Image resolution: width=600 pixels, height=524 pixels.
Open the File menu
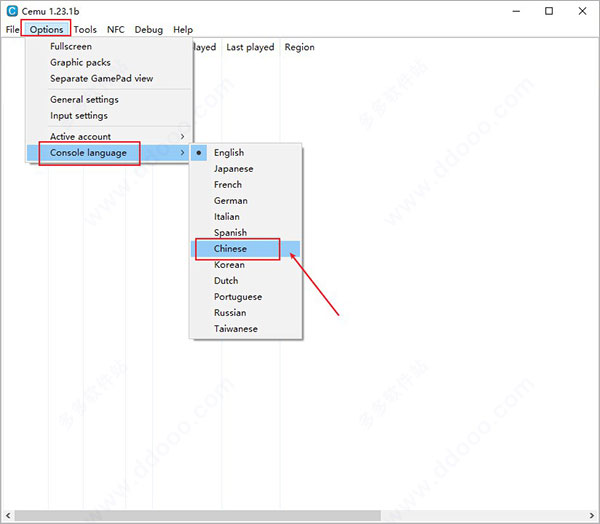pos(12,29)
